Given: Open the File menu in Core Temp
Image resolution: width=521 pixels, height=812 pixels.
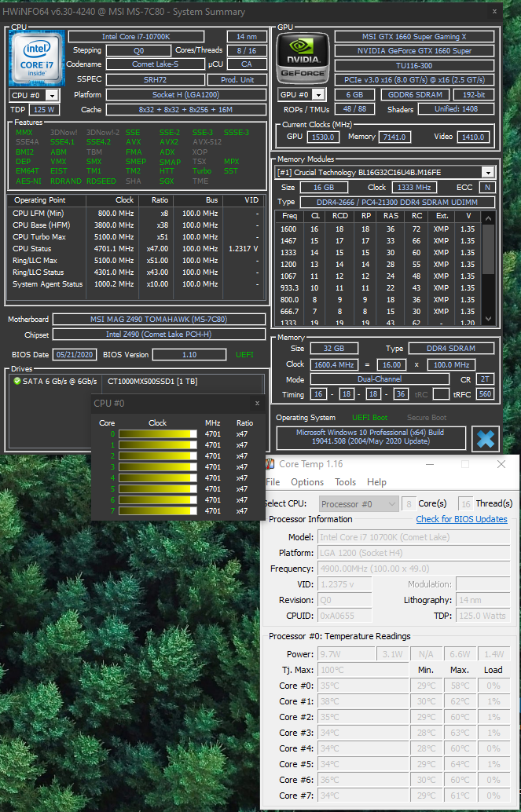Looking at the screenshot, I should tap(273, 481).
